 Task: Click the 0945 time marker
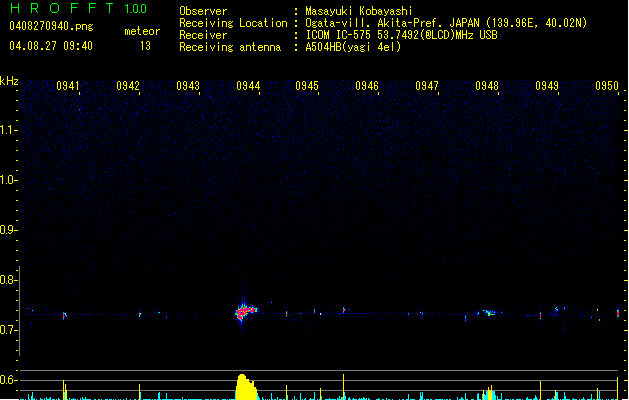click(307, 86)
